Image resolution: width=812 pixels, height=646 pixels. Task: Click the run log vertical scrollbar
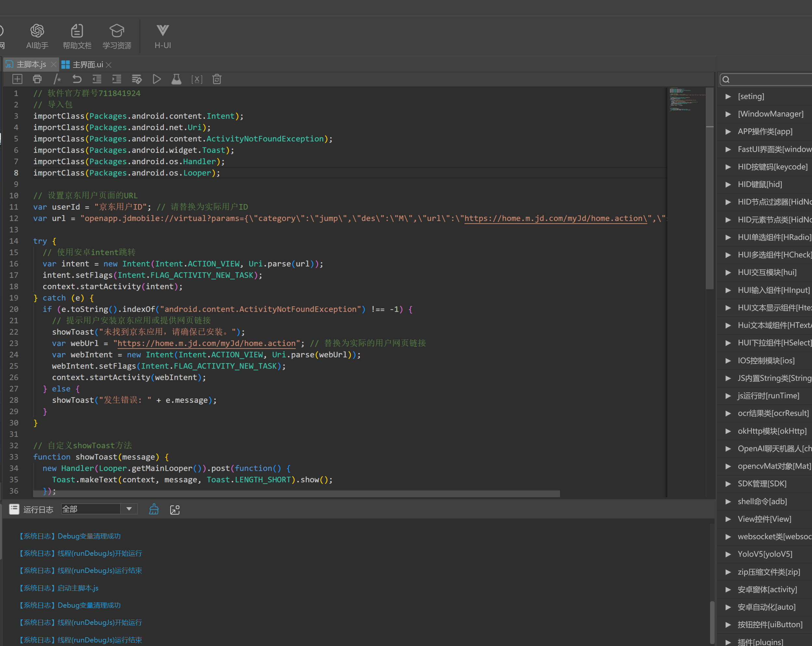pos(712,623)
